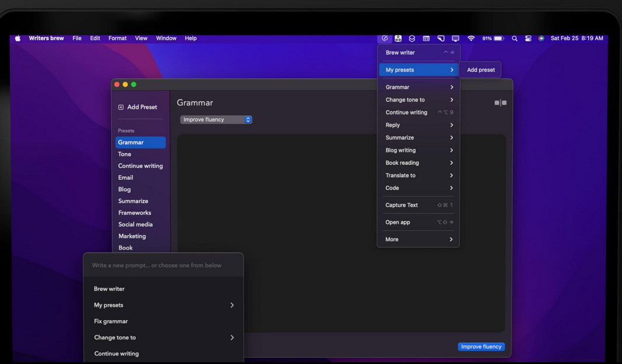Open the Wi-Fi status menu
Screen dimensions: 622x364
(x=471, y=38)
